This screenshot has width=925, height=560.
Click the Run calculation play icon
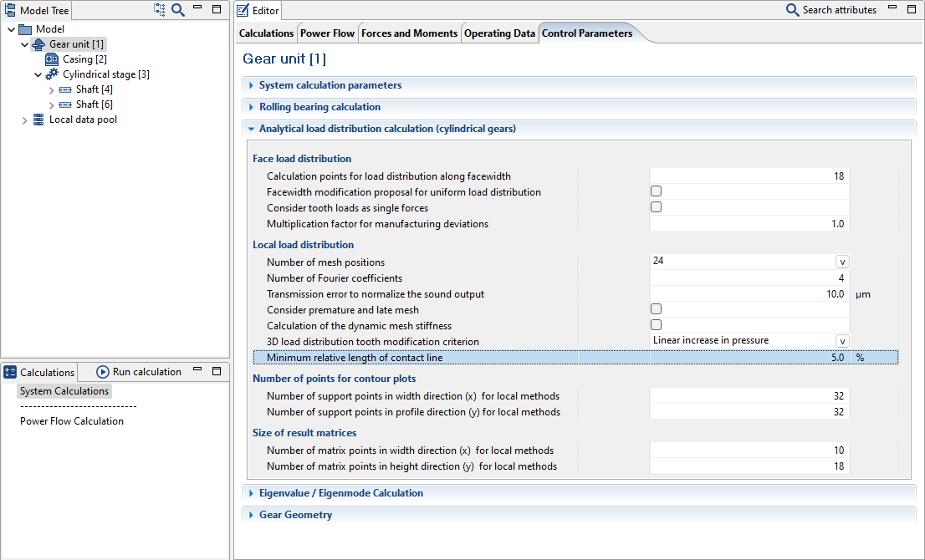click(103, 372)
